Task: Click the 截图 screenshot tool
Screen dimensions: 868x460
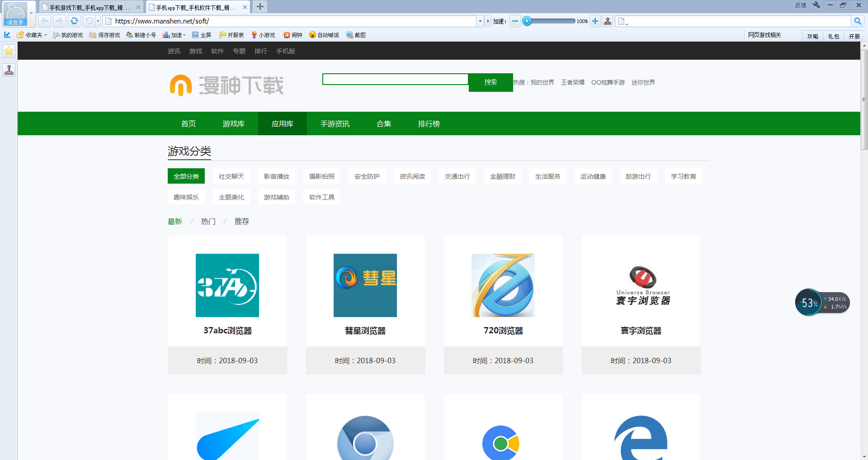Action: tap(356, 35)
